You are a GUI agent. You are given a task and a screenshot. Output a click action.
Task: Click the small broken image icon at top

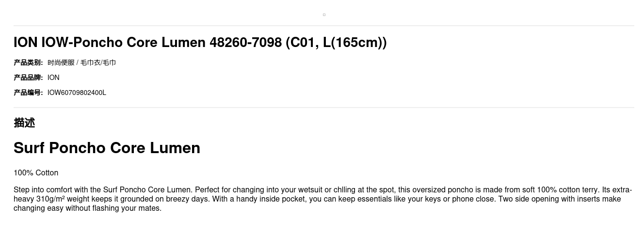coord(324,15)
